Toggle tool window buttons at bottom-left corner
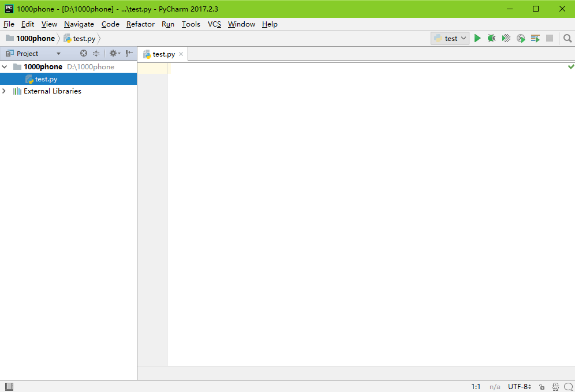575x392 pixels. pos(9,386)
